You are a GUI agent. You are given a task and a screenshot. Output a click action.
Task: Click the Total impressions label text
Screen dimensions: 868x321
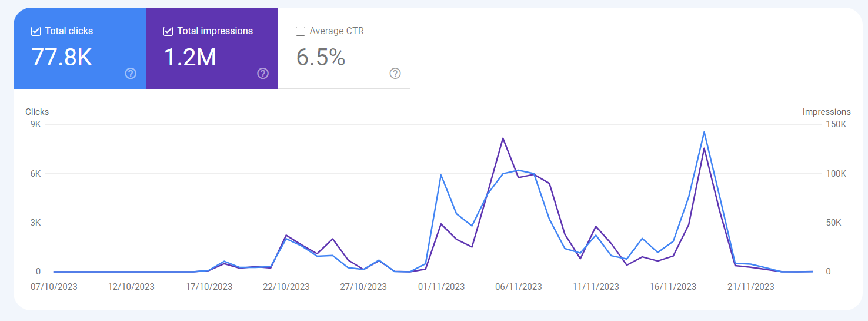coord(215,31)
